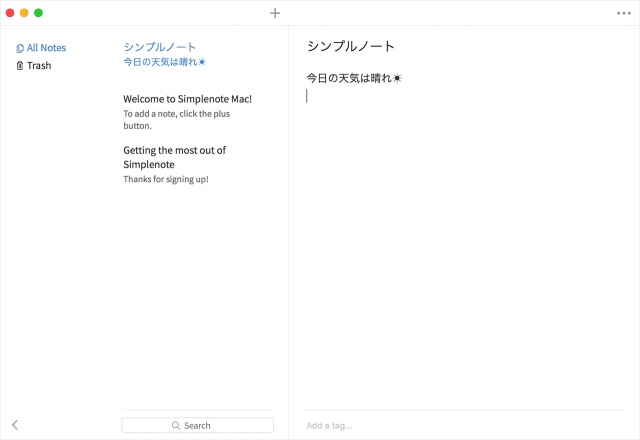Click Thanks for signing up! preview
This screenshot has height=440, width=640.
(166, 179)
